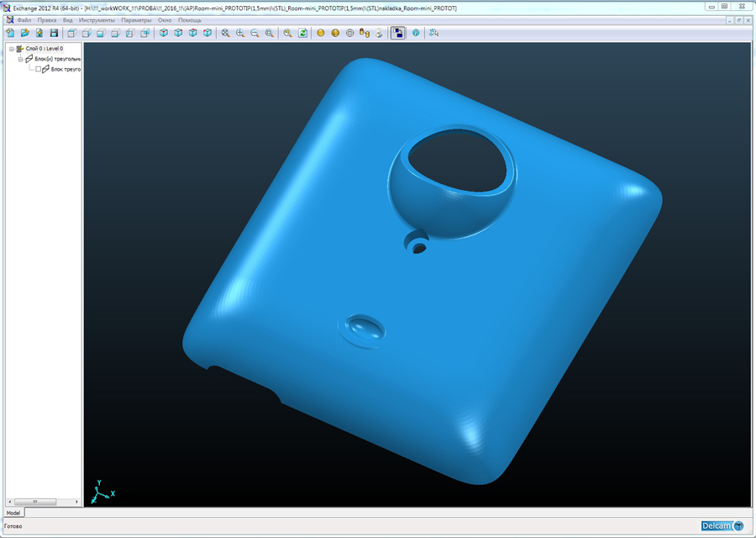Click the import file icon beside Open
Image resolution: width=756 pixels, height=538 pixels.
39,33
